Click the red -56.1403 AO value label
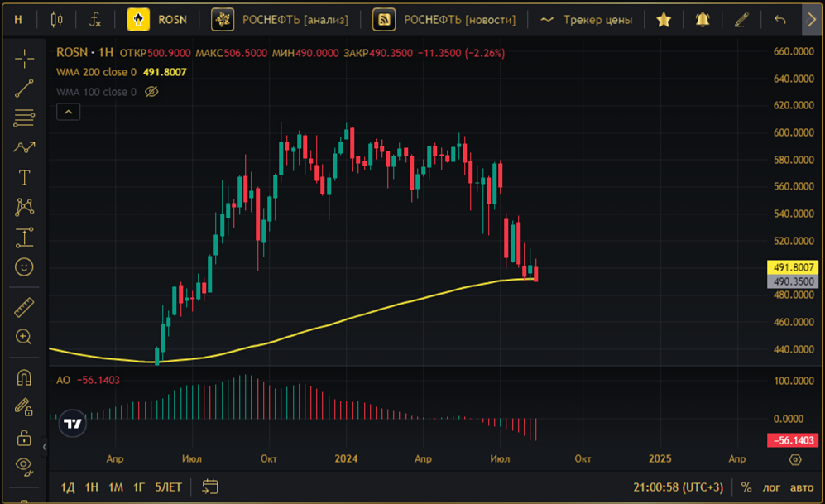Image resolution: width=825 pixels, height=504 pixels. point(793,440)
